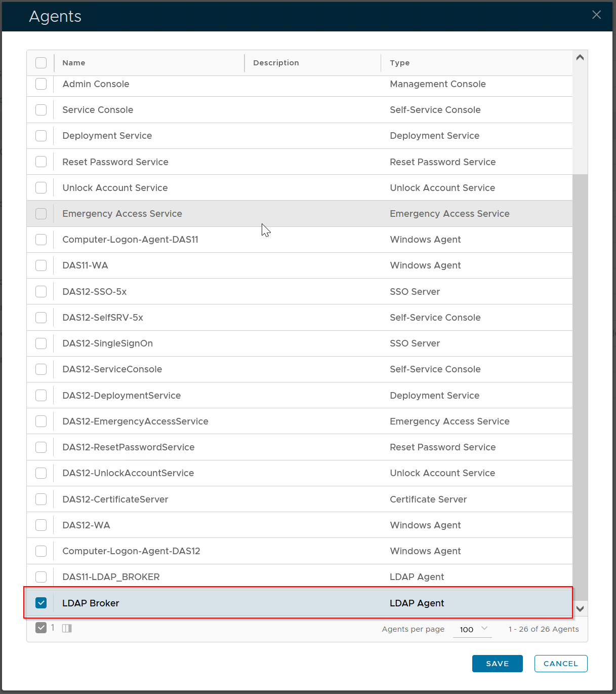Check the Admin Console checkbox
This screenshot has height=694, width=616.
[41, 84]
